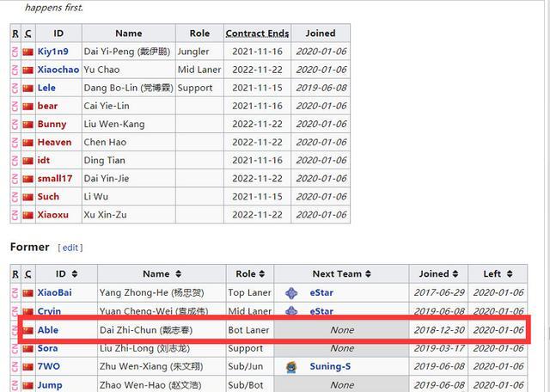Open the Kiy1n9 player page
The width and height of the screenshot is (550, 392).
click(x=52, y=52)
